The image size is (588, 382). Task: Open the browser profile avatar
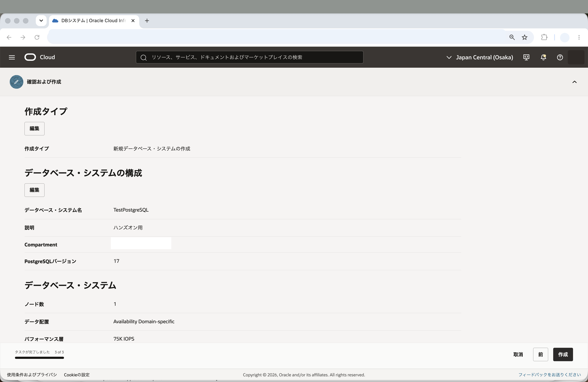pos(565,37)
